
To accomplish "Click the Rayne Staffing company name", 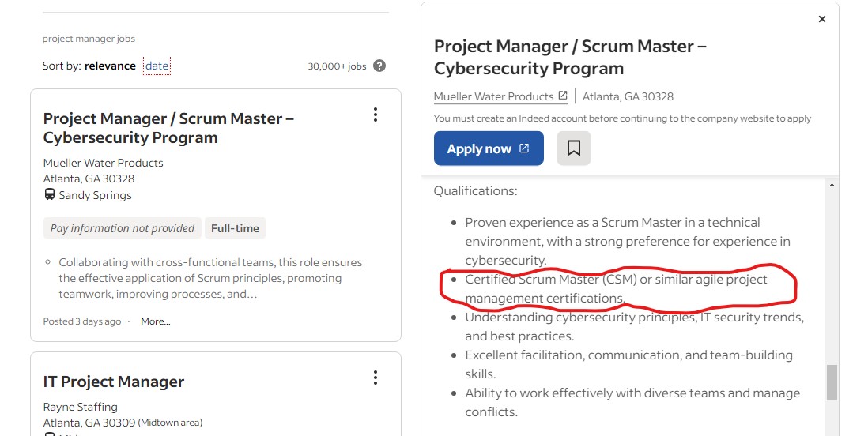I will point(81,407).
